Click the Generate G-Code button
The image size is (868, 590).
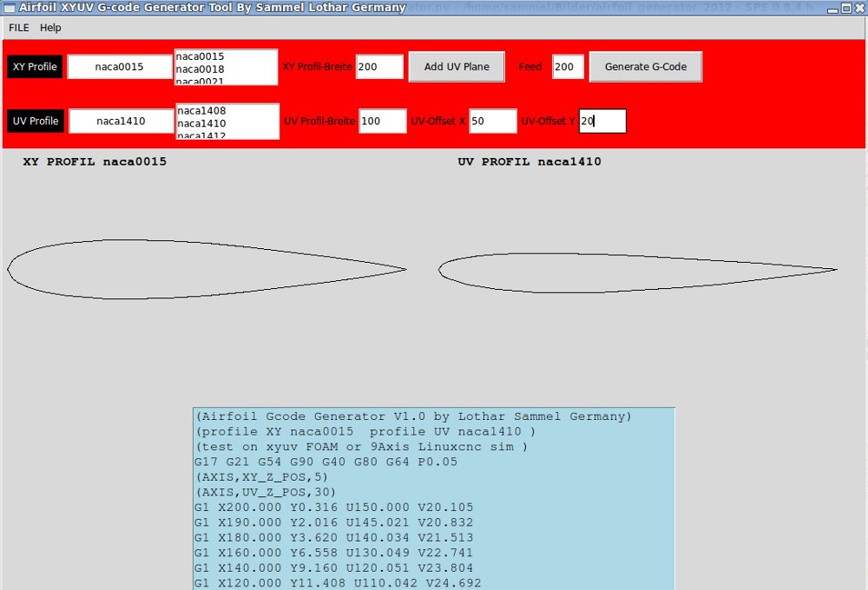(646, 66)
